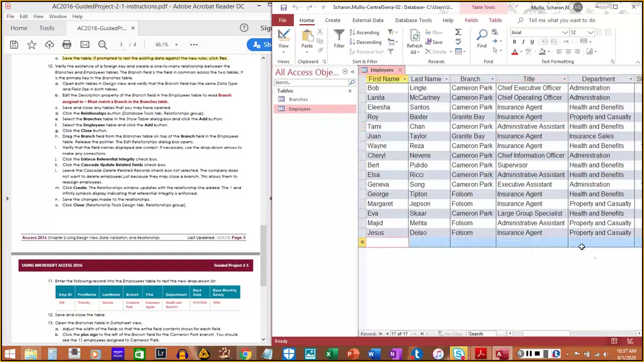
Task: Click the Cut scissors icon
Action: click(320, 32)
